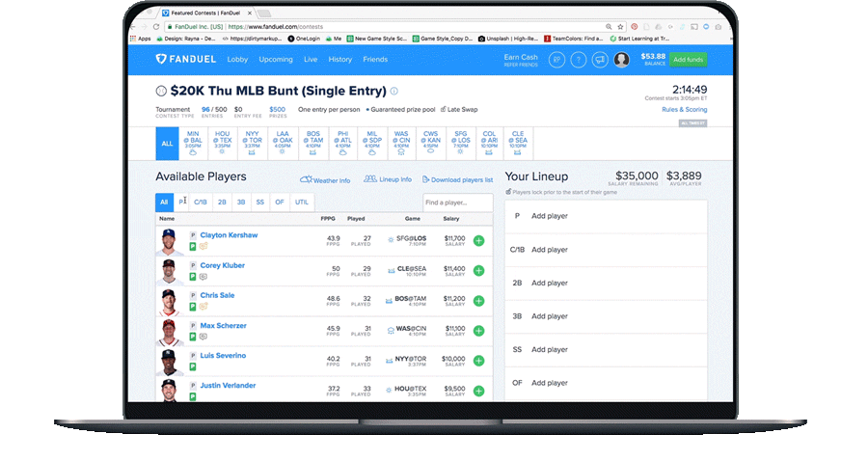The height and width of the screenshot is (461, 868).
Task: Filter by MIN @ BAL game
Action: 193,144
